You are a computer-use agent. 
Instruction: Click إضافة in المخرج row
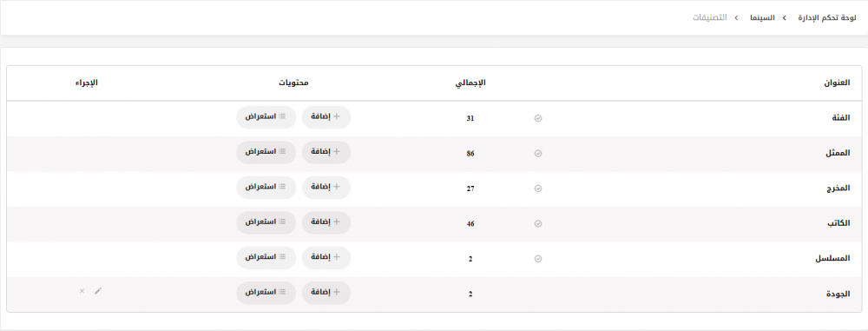click(326, 188)
